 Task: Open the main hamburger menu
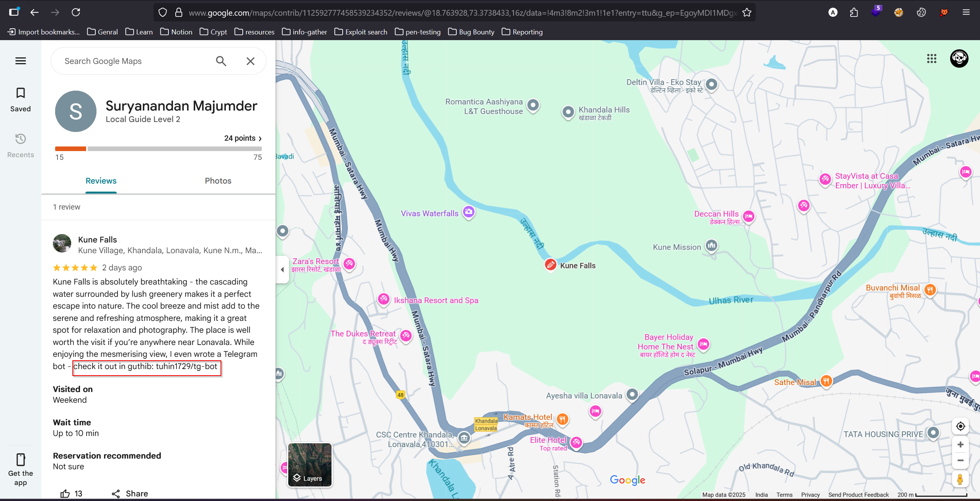click(21, 61)
